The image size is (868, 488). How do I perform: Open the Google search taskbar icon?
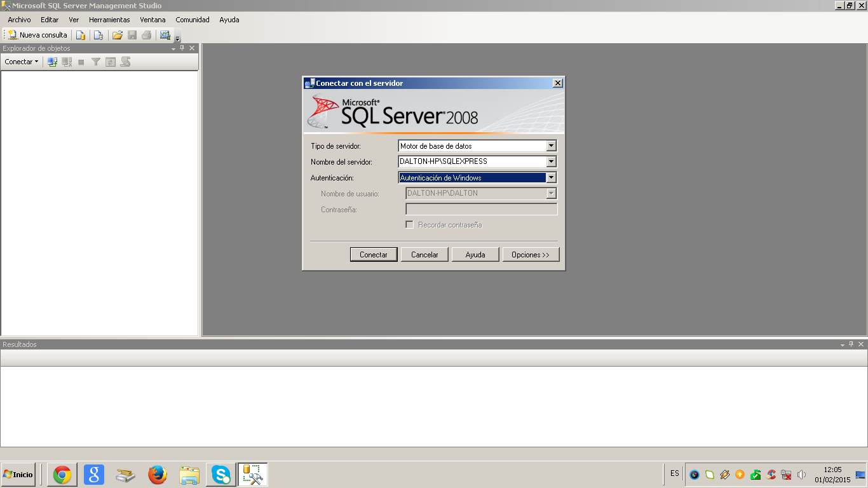coord(94,475)
